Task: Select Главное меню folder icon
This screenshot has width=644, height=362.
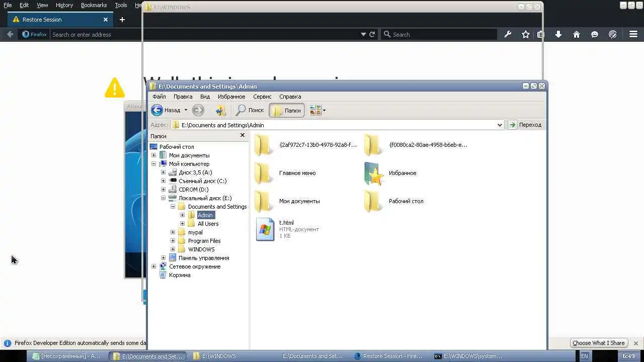Action: pyautogui.click(x=263, y=173)
